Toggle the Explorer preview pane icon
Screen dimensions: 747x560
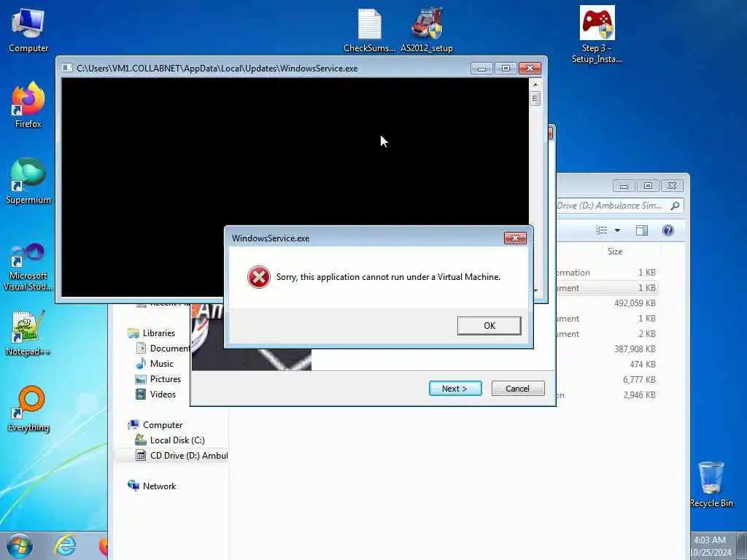coord(642,230)
